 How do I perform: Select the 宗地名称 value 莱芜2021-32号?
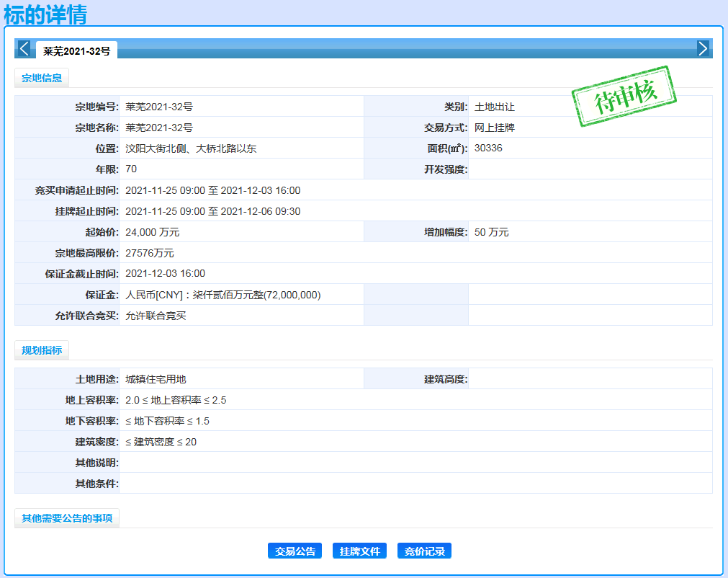[159, 128]
